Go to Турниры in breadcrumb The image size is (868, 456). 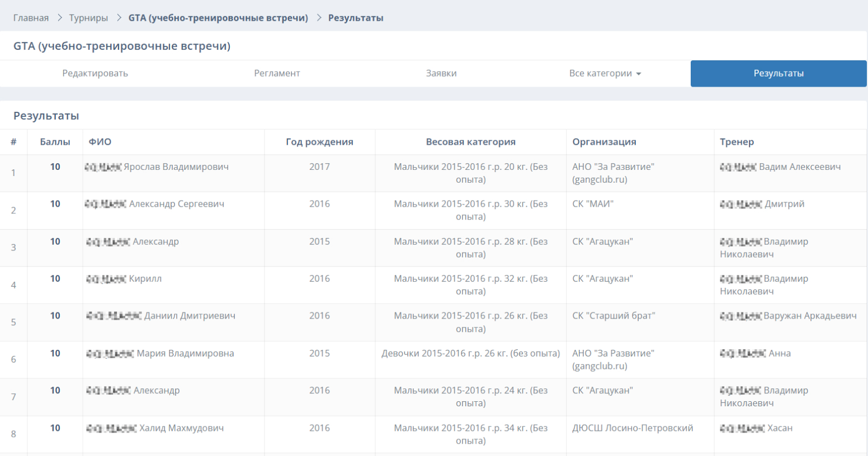(88, 18)
